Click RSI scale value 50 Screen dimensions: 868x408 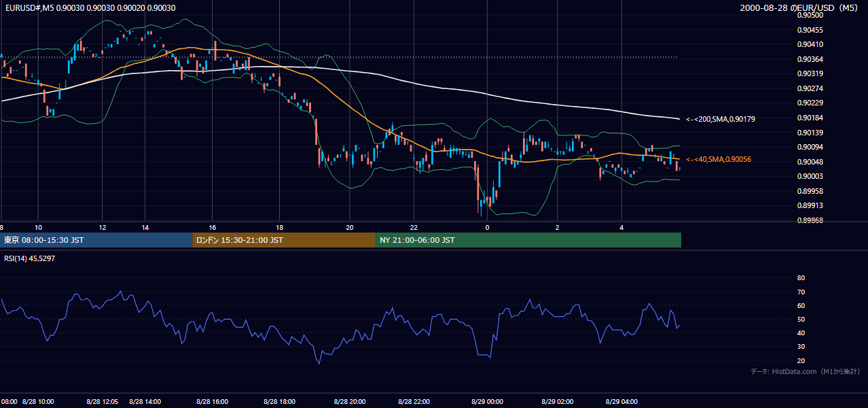tap(801, 319)
